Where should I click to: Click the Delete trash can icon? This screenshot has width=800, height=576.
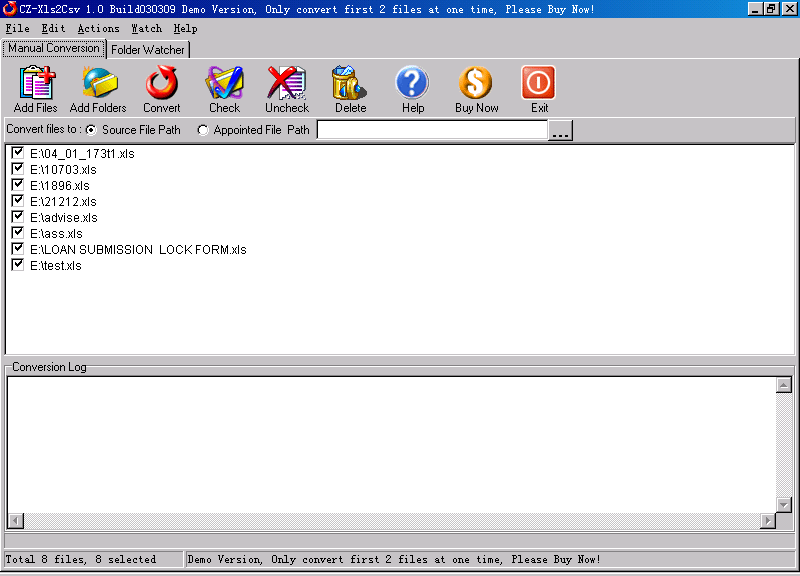[350, 83]
